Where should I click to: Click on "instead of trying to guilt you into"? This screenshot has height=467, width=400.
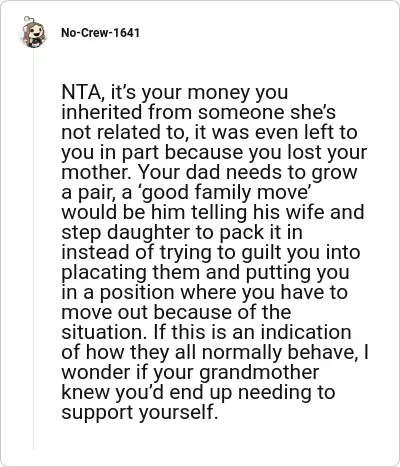click(211, 253)
